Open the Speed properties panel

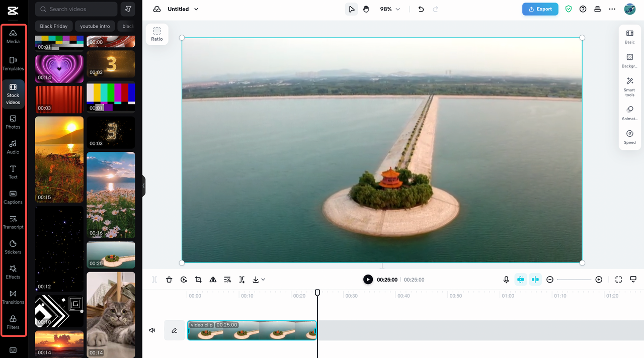[630, 137]
